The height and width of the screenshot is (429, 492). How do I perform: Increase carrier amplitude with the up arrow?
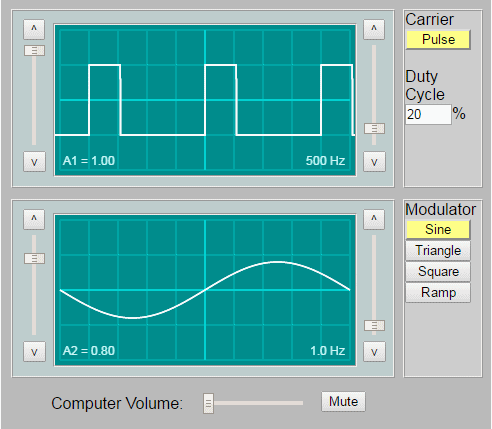tap(34, 29)
